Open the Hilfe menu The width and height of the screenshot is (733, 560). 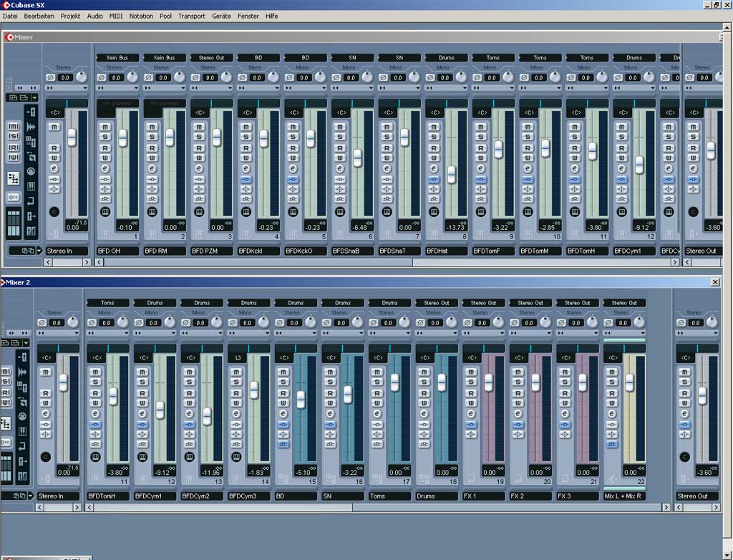coord(271,16)
